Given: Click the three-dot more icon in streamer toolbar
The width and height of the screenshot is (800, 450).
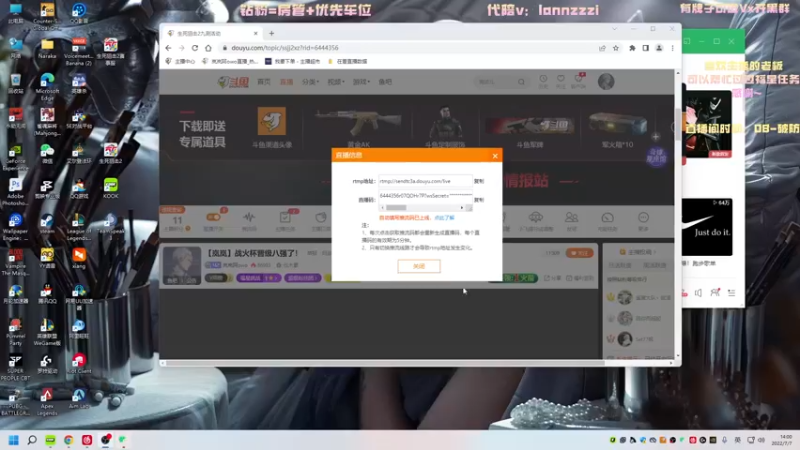Looking at the screenshot, I should point(643,218).
